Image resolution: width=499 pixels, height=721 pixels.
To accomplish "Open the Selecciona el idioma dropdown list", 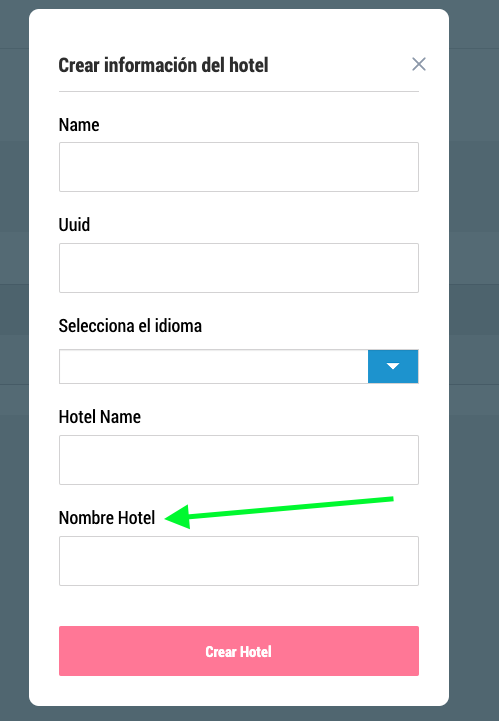I will coord(393,366).
